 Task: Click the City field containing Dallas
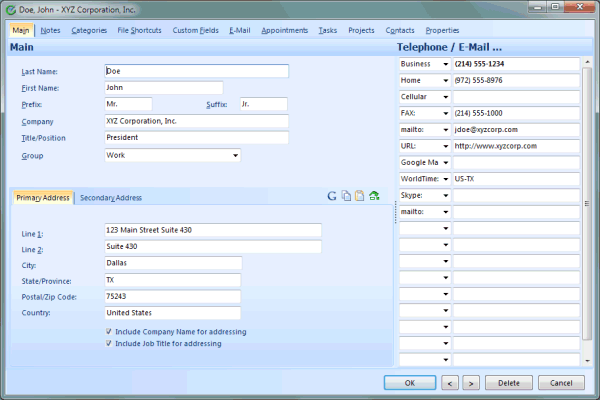click(x=173, y=263)
